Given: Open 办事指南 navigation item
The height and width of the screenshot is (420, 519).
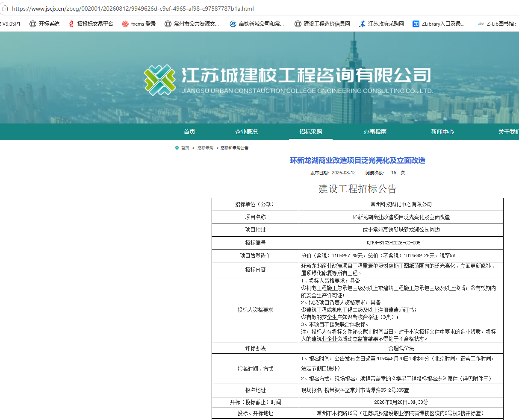Looking at the screenshot, I should [375, 132].
